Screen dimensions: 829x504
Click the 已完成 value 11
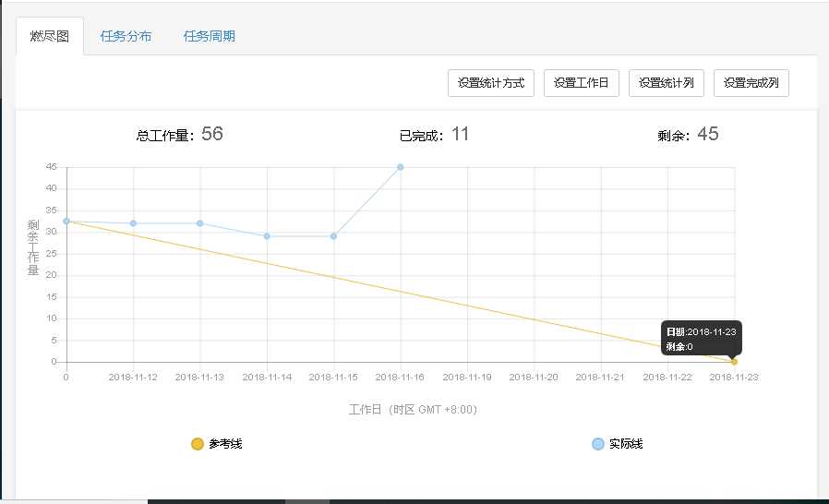460,134
